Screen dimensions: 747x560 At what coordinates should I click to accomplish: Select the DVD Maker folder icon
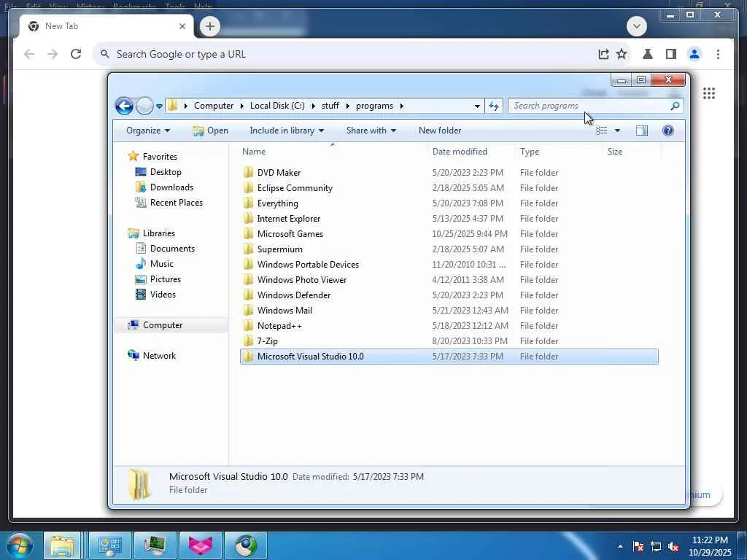[248, 172]
